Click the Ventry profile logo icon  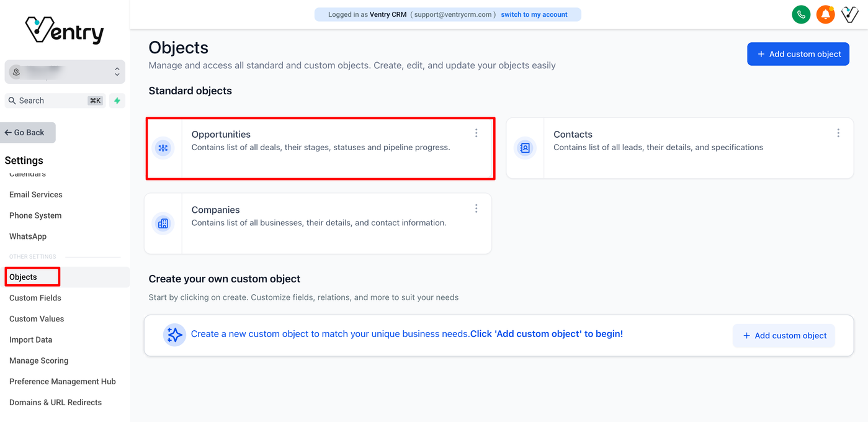(x=849, y=14)
